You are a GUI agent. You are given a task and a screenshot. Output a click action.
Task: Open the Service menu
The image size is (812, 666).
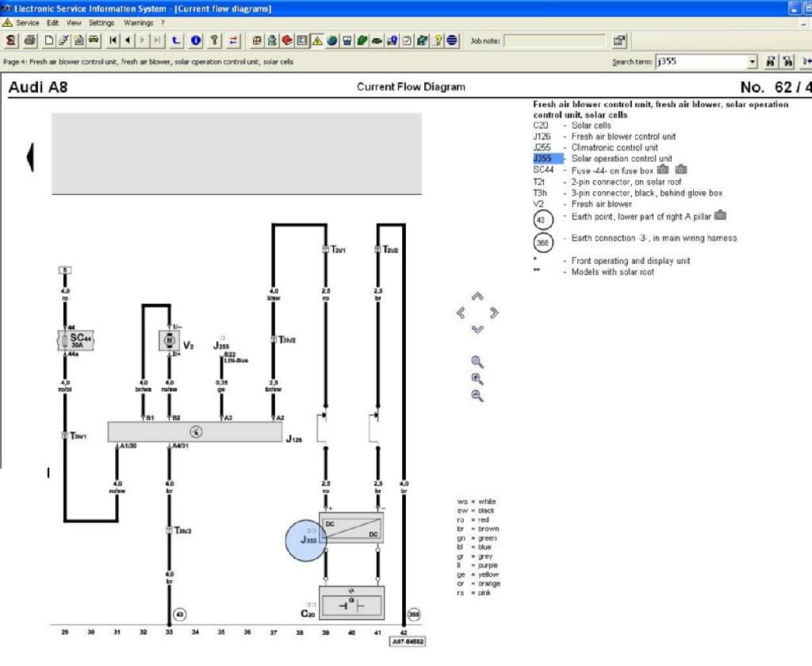pos(28,23)
